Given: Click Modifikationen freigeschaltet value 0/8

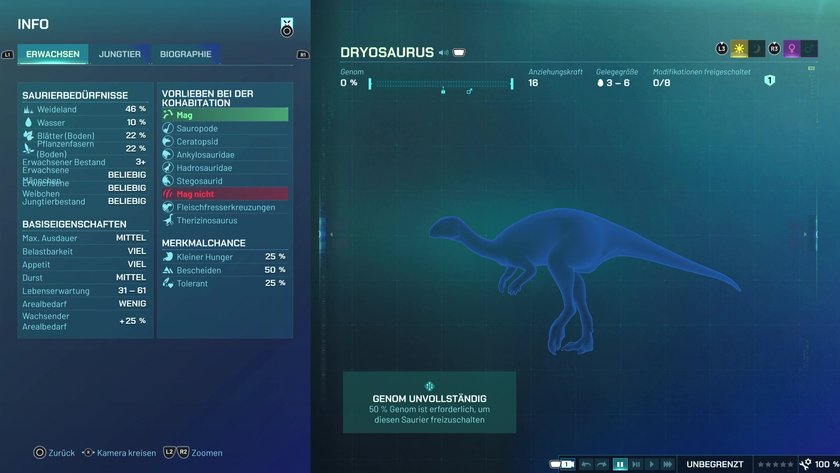Looking at the screenshot, I should click(x=661, y=83).
